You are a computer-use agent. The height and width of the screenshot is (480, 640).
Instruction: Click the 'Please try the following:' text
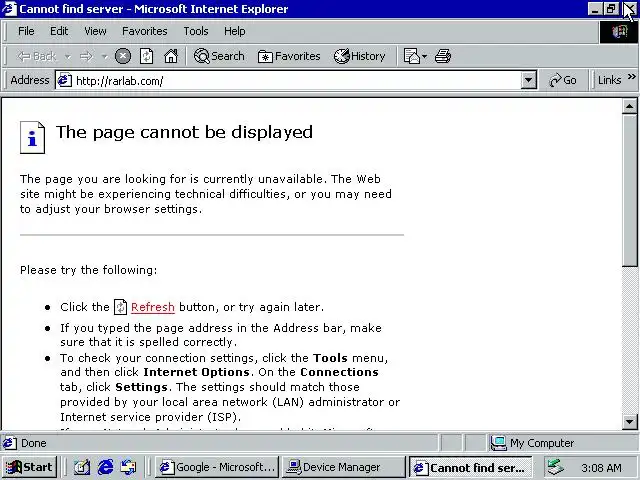coord(89,270)
